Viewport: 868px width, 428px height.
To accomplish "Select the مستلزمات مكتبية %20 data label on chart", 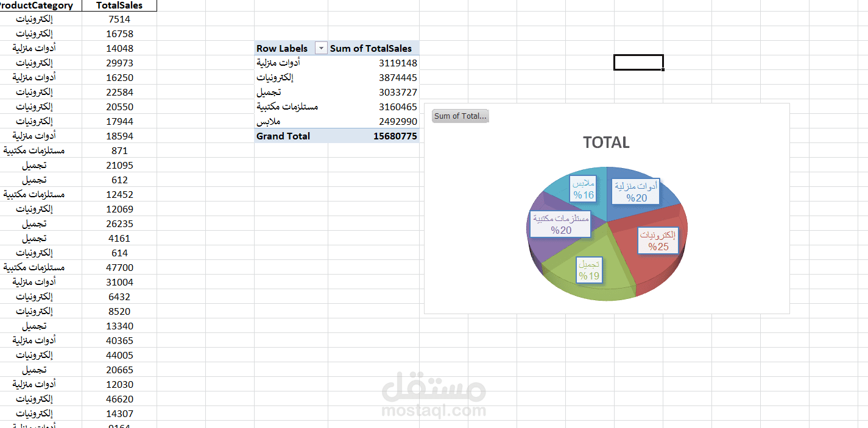I will click(x=561, y=224).
